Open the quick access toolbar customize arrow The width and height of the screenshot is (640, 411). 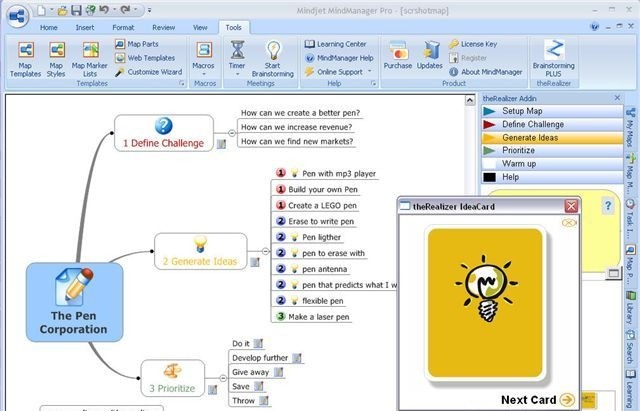(149, 10)
